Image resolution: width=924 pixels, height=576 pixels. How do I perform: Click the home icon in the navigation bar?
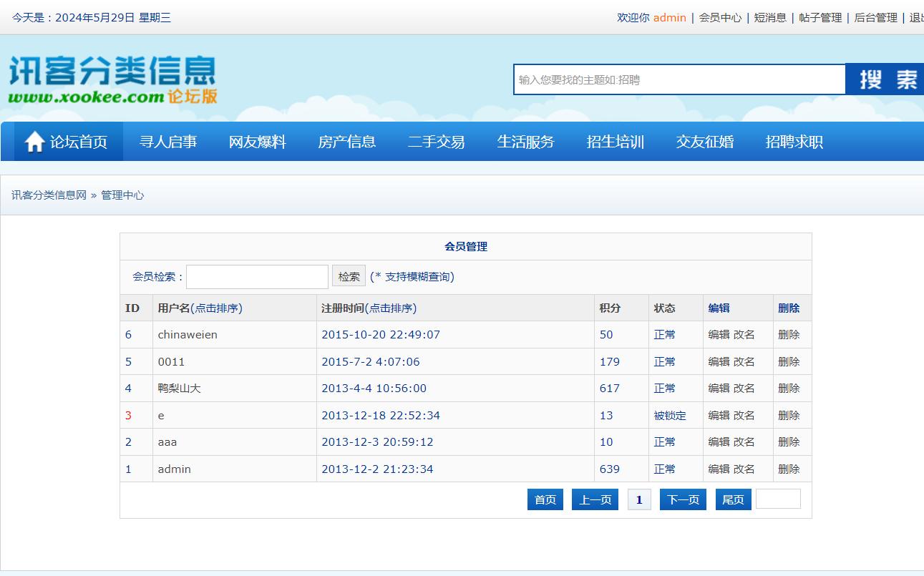(35, 142)
